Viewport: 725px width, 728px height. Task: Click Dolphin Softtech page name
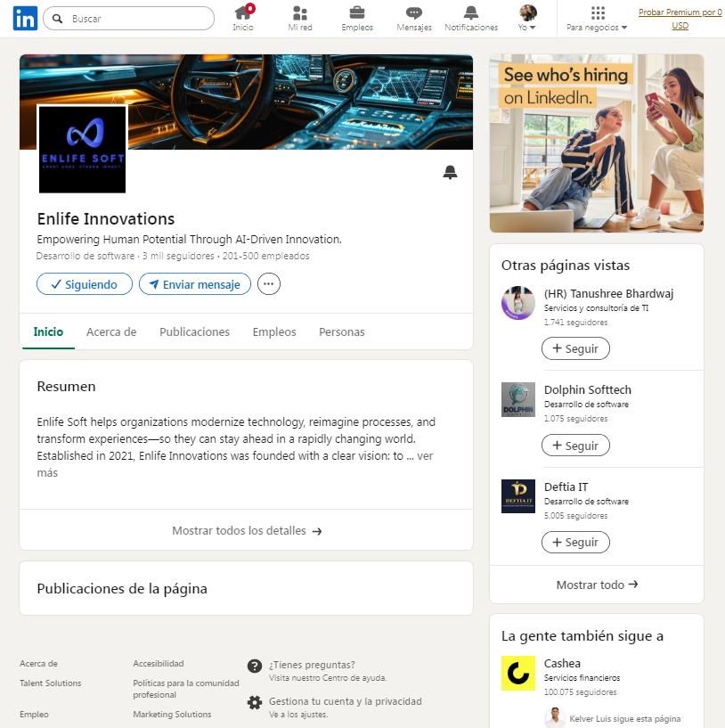click(588, 390)
